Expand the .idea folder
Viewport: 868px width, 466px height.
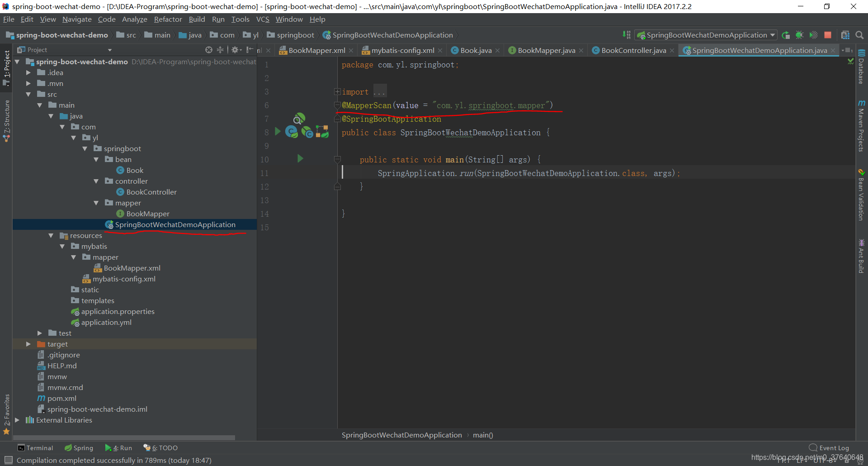(x=28, y=72)
